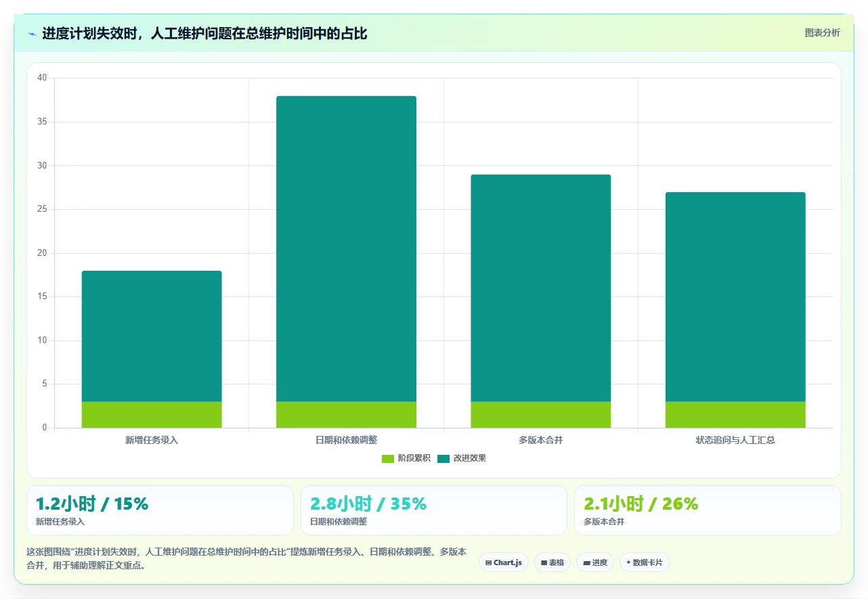Click the 日期和依赖调整 caption under 2.8小时 card
Viewport: 868px width, 599px height.
[x=339, y=522]
